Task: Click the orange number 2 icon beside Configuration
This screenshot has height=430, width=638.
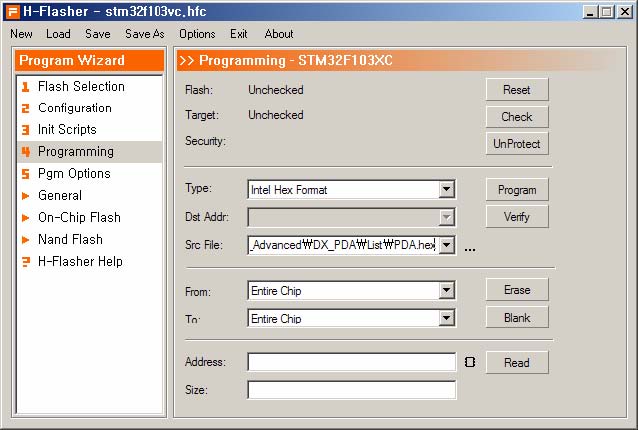Action: pos(26,108)
